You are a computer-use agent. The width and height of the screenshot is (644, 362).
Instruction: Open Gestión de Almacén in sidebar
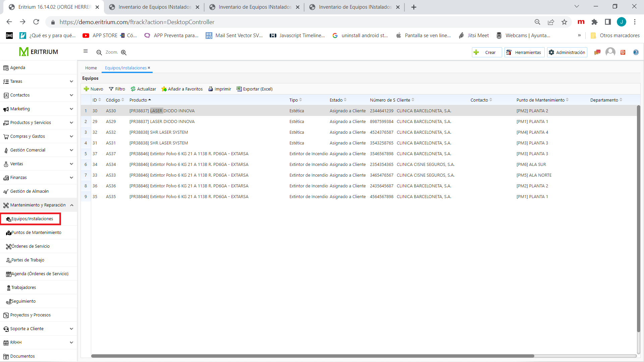point(39,191)
